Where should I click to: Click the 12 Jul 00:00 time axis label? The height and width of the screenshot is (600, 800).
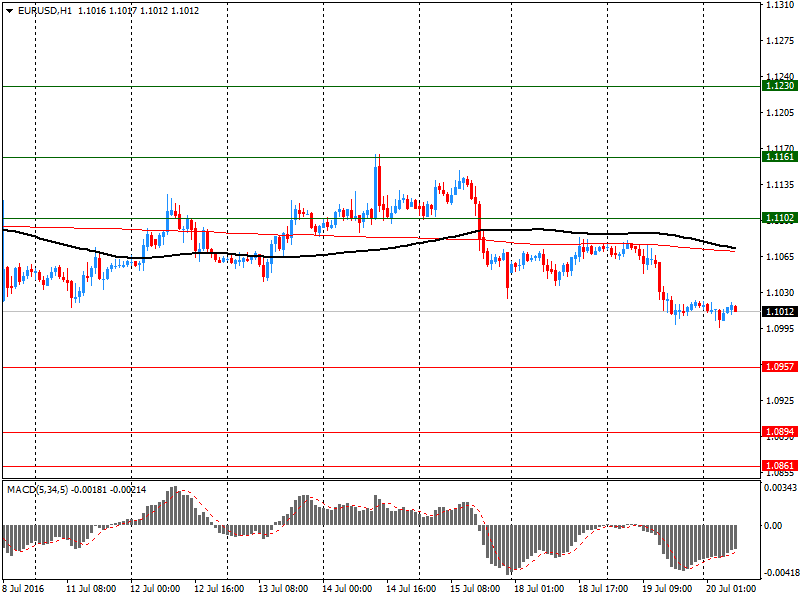click(x=155, y=589)
